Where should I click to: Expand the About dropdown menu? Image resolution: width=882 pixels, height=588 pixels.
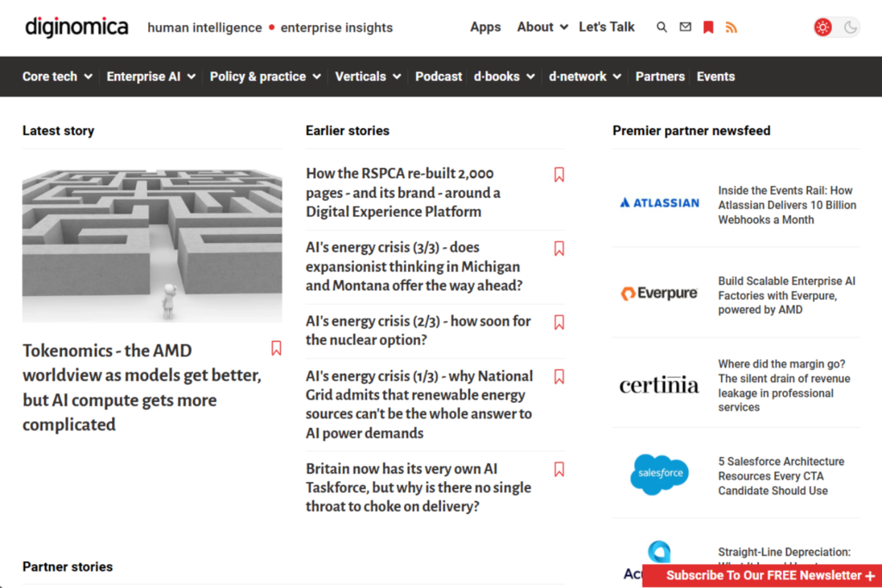(x=543, y=27)
